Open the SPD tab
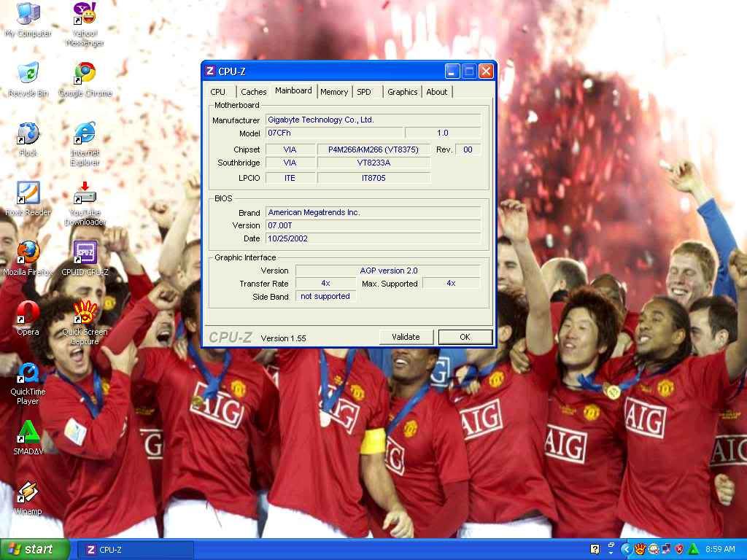This screenshot has height=560, width=747. [x=364, y=92]
